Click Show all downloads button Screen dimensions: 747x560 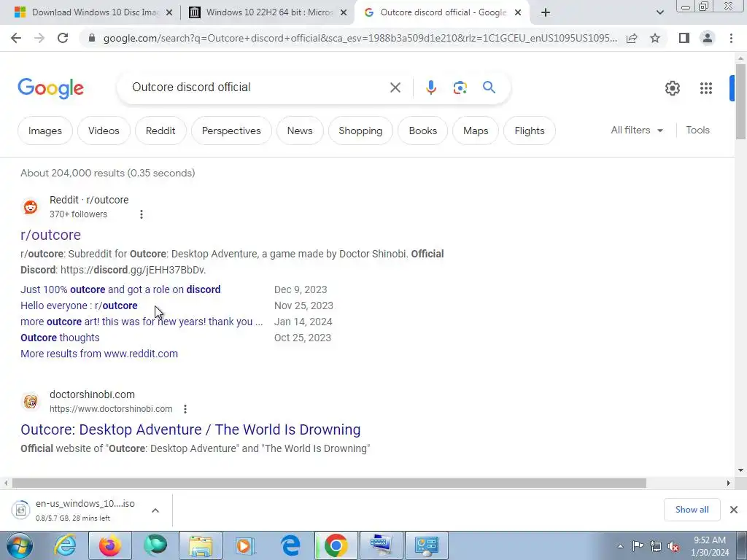click(692, 510)
